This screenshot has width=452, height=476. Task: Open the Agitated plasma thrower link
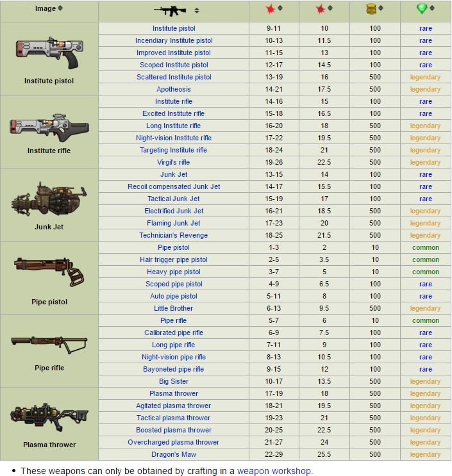(174, 406)
